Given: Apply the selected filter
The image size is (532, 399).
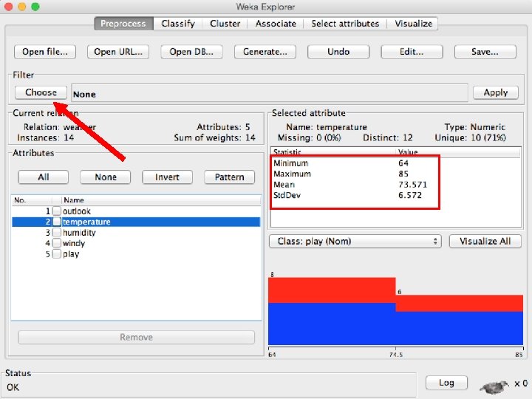Looking at the screenshot, I should (x=496, y=92).
